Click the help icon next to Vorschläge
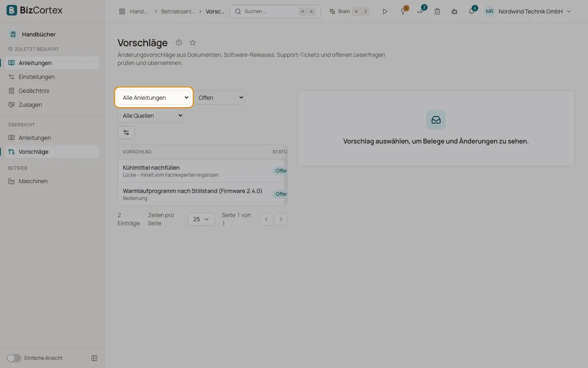 (179, 43)
